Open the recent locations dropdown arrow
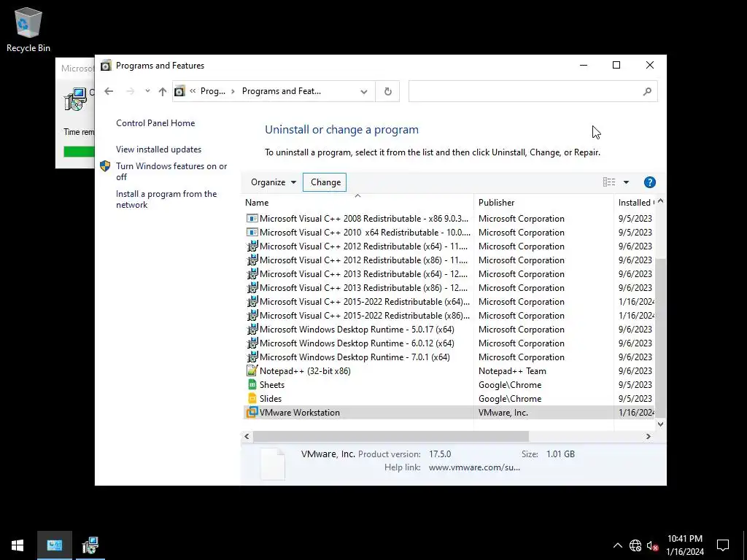The width and height of the screenshot is (747, 560). 147,91
